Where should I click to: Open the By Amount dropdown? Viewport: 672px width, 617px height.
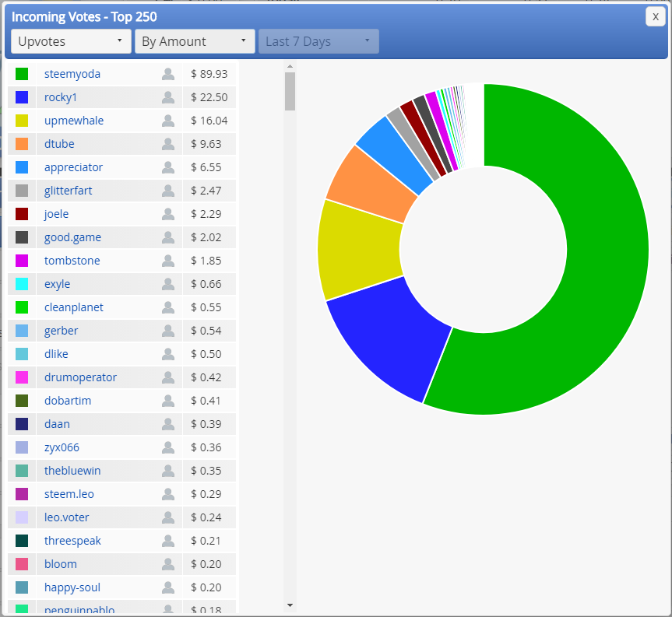(195, 41)
